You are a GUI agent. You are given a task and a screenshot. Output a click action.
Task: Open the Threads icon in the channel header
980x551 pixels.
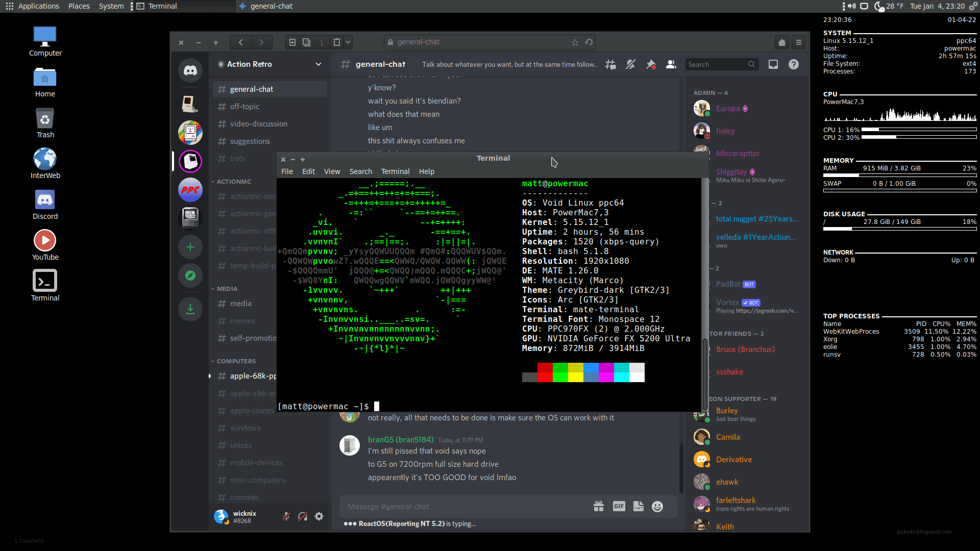pyautogui.click(x=610, y=64)
